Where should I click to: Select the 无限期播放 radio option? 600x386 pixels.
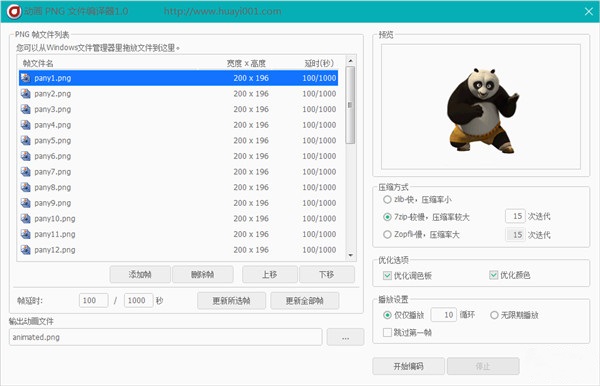(x=494, y=315)
